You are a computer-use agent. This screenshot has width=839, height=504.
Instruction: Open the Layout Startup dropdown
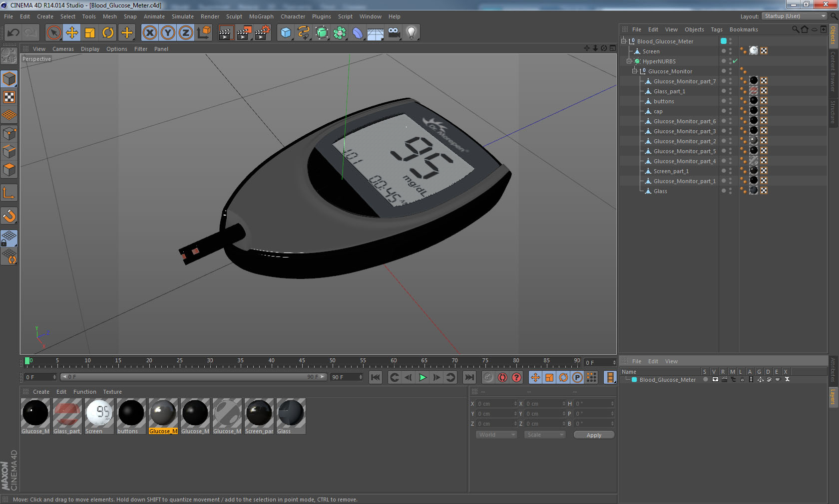[795, 16]
